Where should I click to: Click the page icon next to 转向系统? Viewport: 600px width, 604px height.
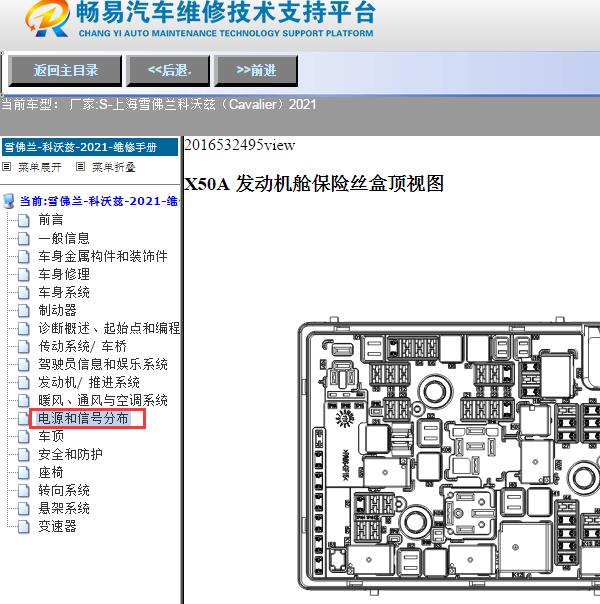[24, 491]
